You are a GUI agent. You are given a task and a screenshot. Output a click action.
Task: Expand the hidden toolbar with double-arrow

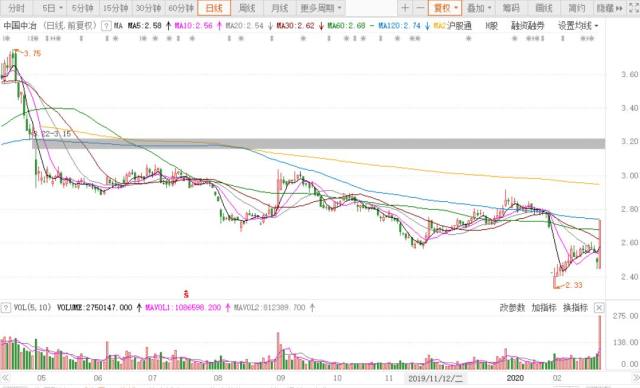point(610,8)
